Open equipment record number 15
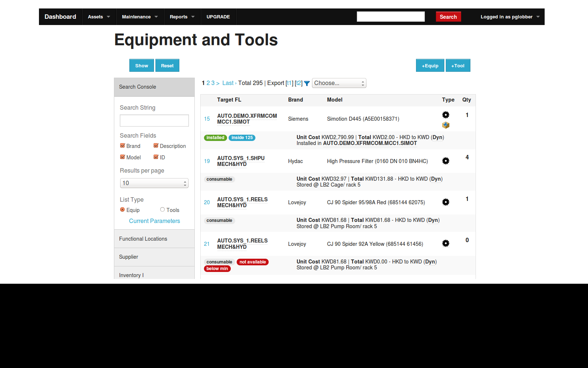The width and height of the screenshot is (588, 368). tap(207, 119)
